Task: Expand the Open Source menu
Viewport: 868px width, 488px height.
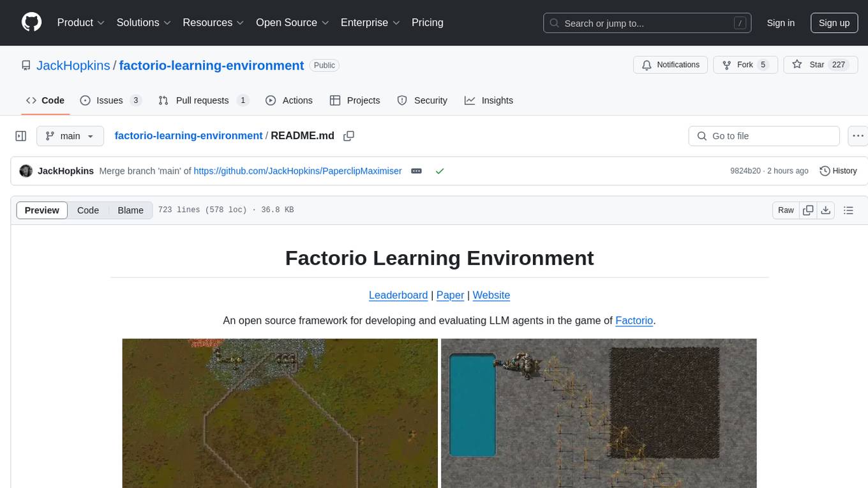Action: tap(293, 22)
